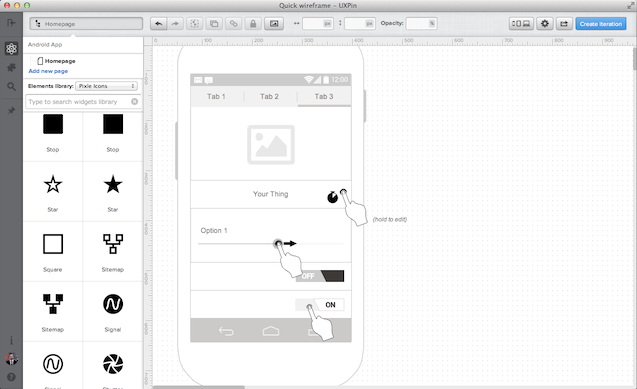The width and height of the screenshot is (637, 389).
Task: Select Tab 3 in phone wireframe
Action: tap(324, 97)
